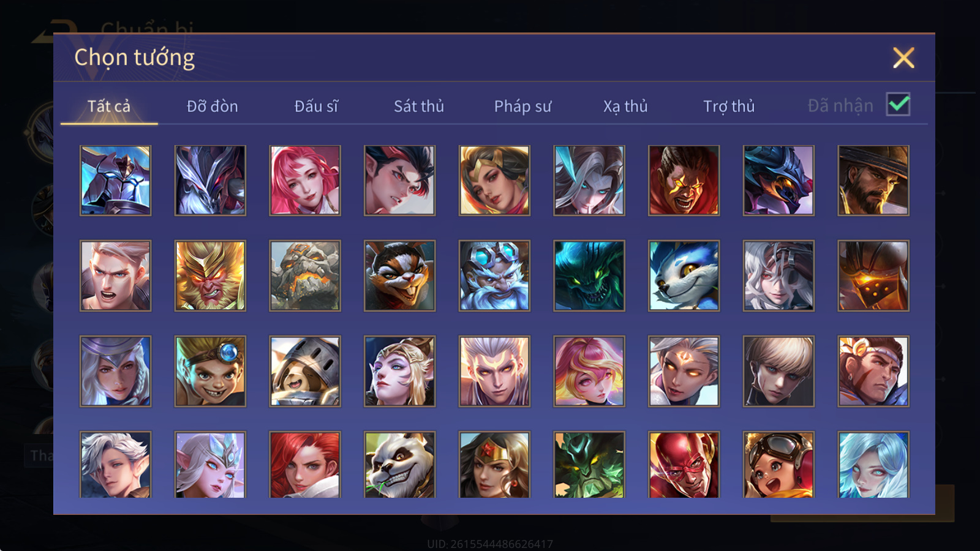Choose the golden monkey king hero
980x551 pixels.
point(210,275)
